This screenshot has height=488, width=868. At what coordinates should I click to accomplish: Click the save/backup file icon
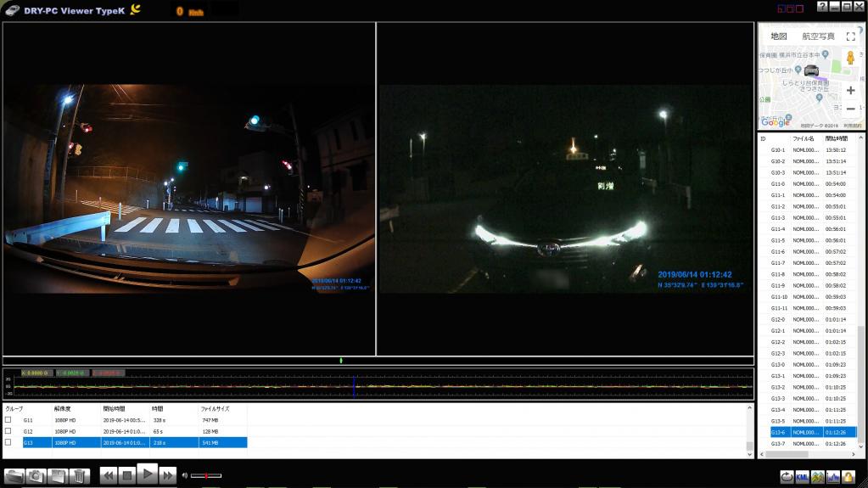(58, 476)
